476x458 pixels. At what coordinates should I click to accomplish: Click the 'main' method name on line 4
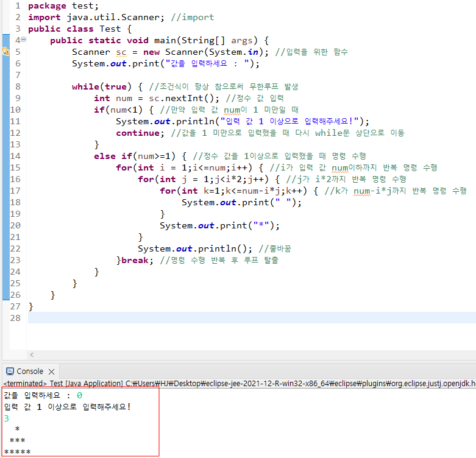pos(165,40)
